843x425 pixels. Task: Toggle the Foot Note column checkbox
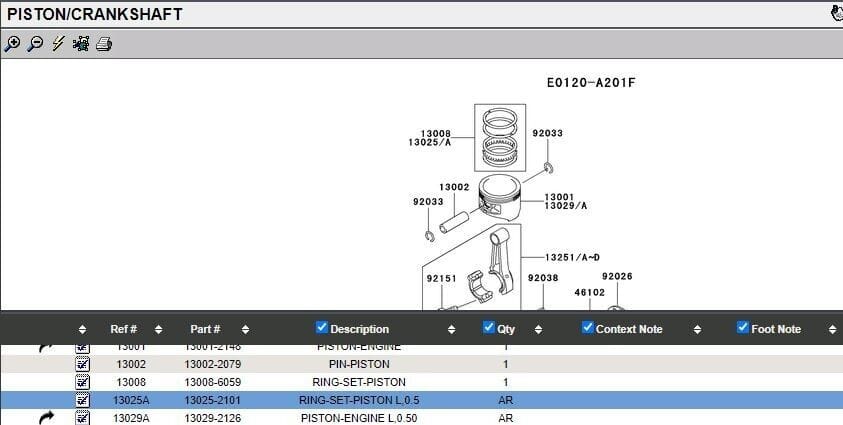(x=743, y=327)
